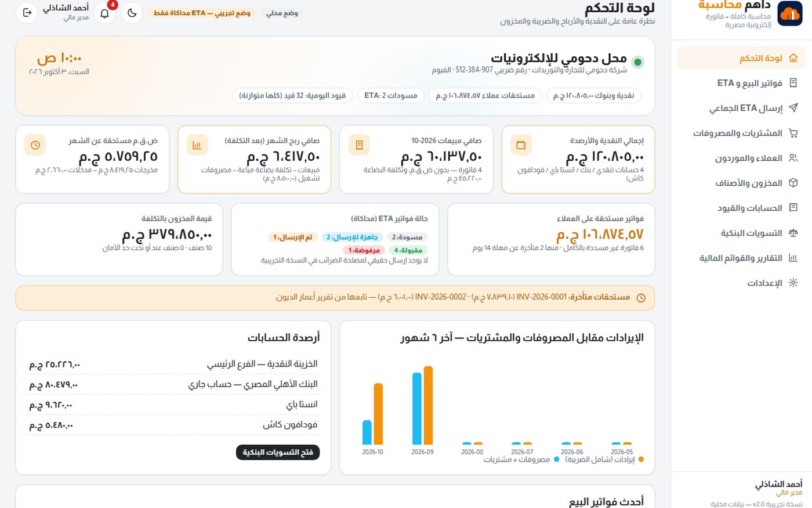Click the cart icon beside المشتريات والمصروفات
The image size is (812, 508).
pos(793,133)
